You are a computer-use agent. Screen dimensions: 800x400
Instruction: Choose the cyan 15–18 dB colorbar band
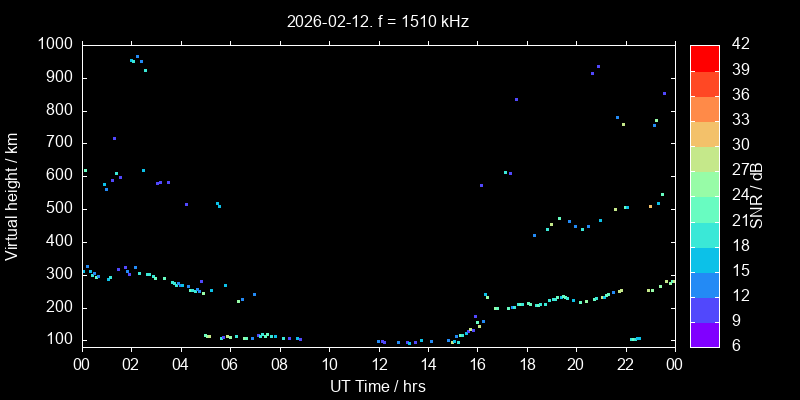tap(704, 259)
